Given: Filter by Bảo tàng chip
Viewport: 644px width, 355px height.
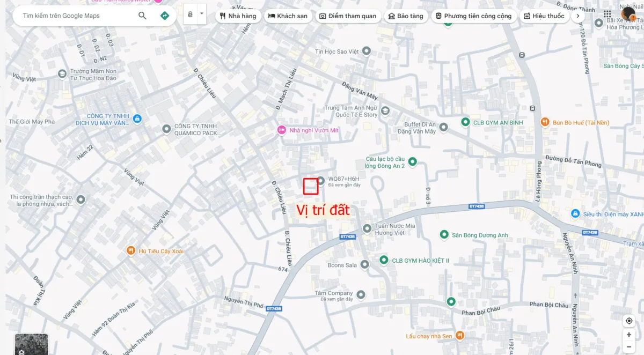Looking at the screenshot, I should click(405, 16).
